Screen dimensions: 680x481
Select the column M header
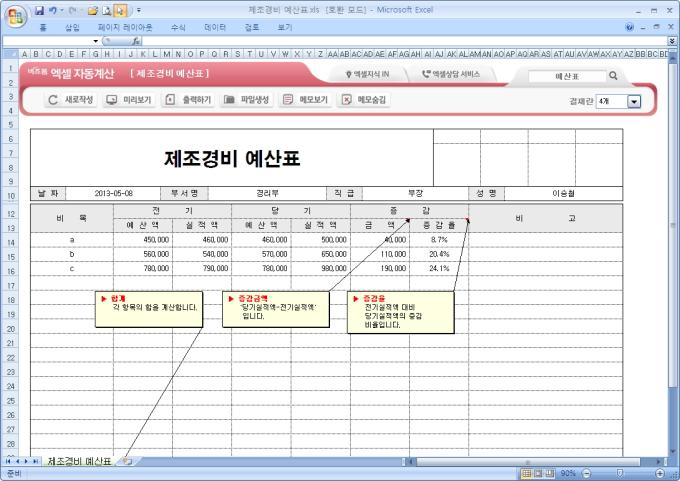coord(167,54)
